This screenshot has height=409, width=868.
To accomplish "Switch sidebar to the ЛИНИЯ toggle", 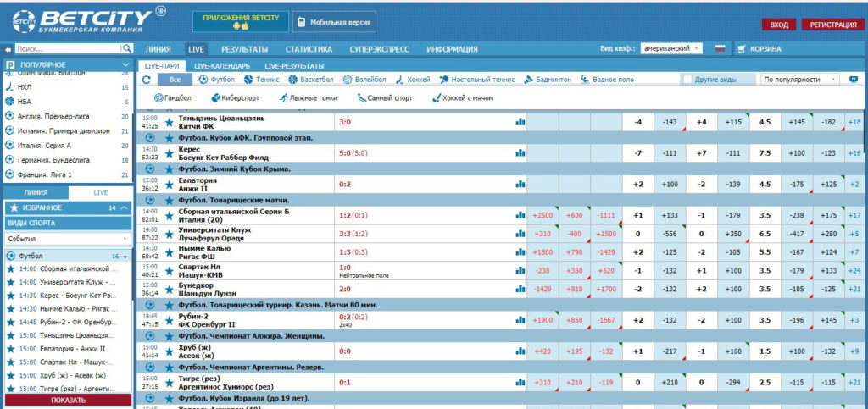I will click(36, 192).
